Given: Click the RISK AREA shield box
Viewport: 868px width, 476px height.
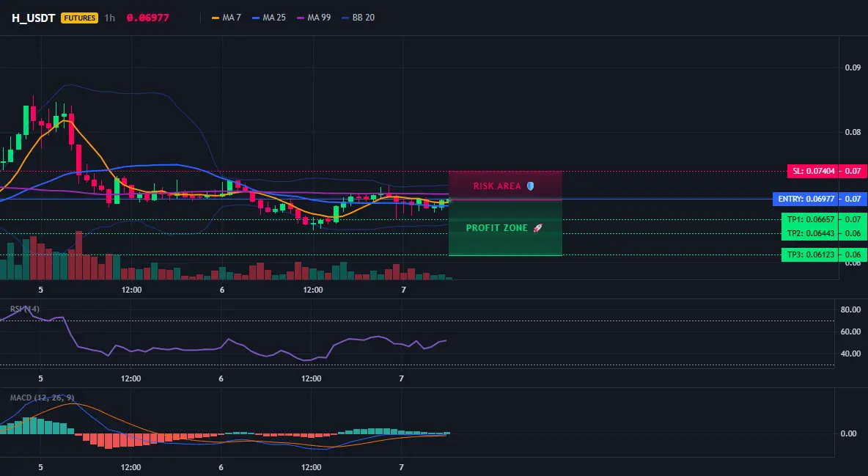Looking at the screenshot, I should click(x=505, y=186).
